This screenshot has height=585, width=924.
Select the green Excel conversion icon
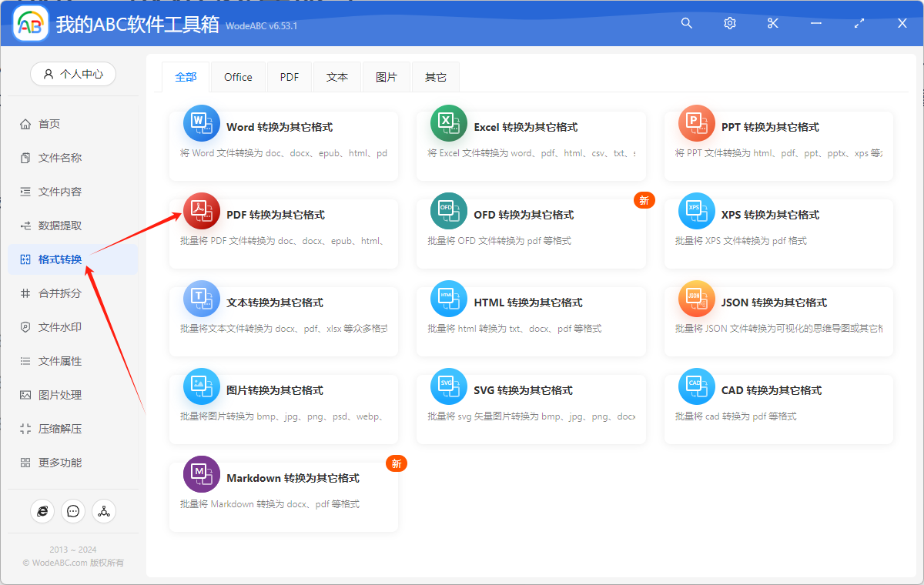click(448, 122)
